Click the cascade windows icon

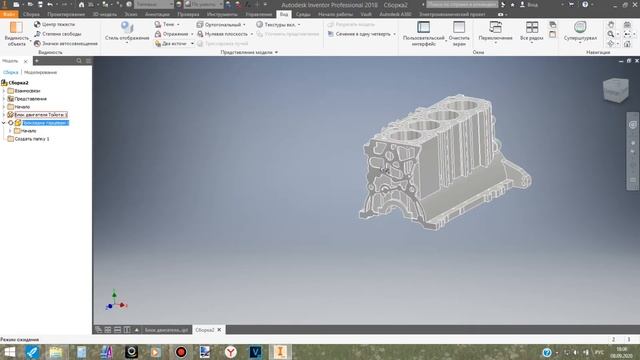[552, 25]
